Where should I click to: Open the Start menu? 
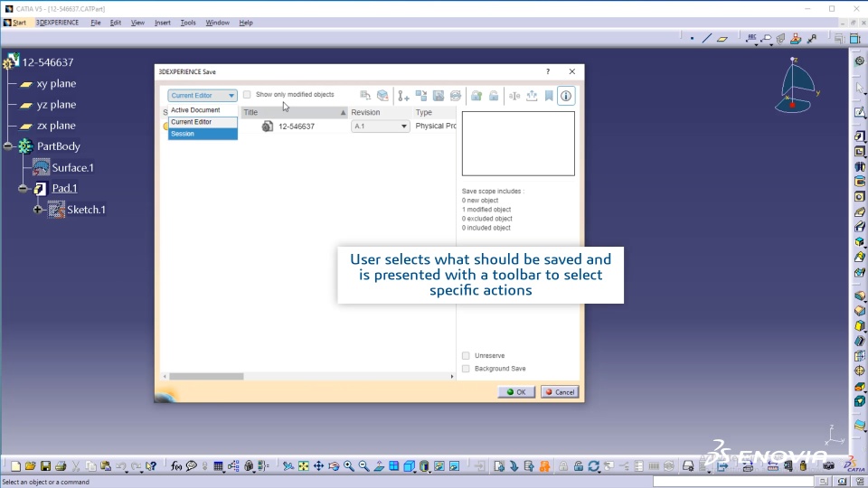click(15, 23)
